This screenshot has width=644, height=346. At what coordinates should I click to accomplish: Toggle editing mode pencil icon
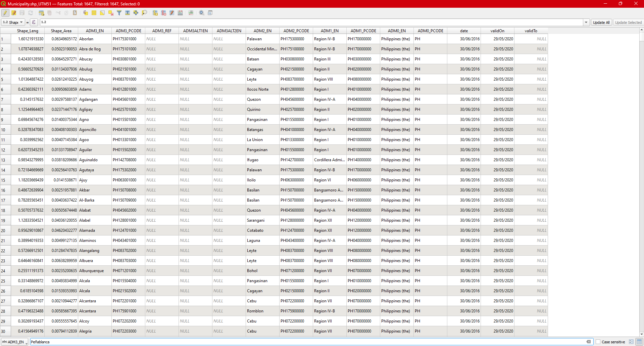click(5, 13)
